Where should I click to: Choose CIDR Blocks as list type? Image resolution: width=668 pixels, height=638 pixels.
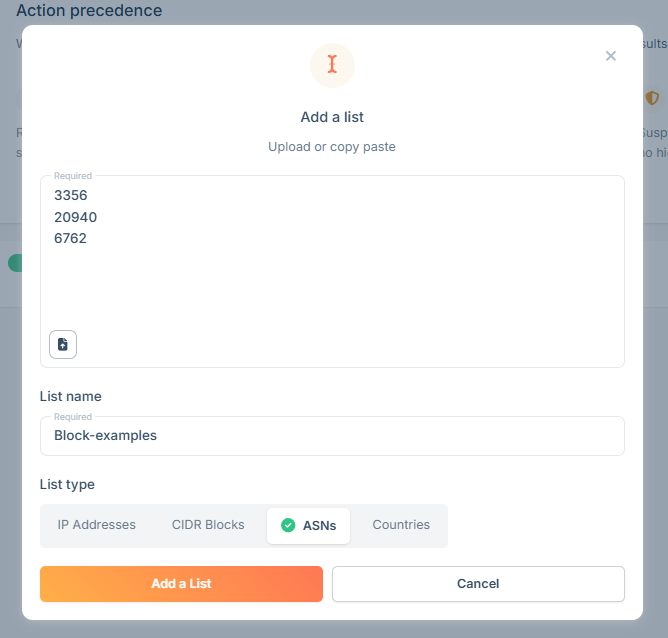(x=208, y=525)
